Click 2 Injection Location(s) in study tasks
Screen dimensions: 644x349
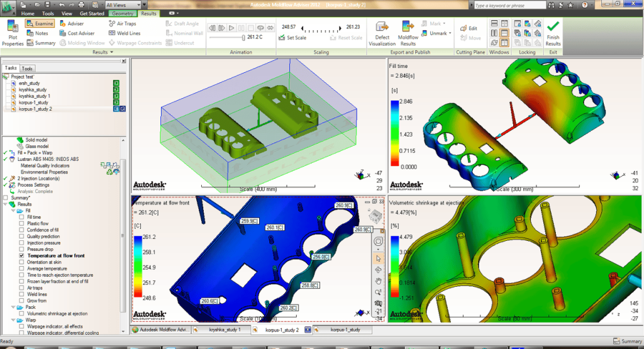[x=38, y=179]
